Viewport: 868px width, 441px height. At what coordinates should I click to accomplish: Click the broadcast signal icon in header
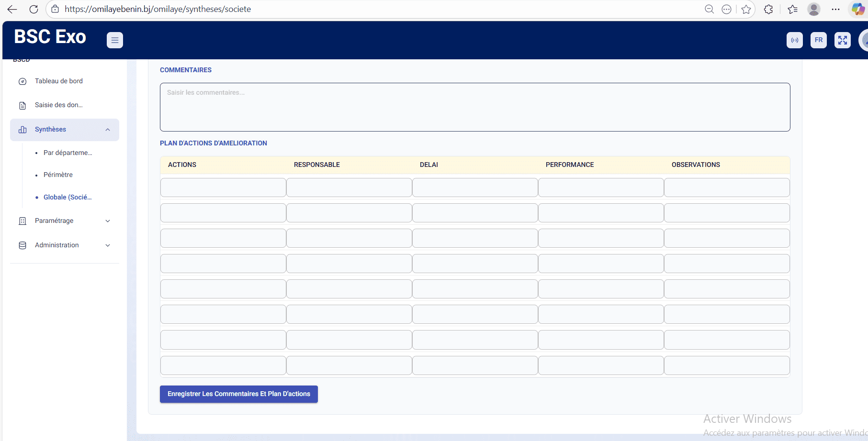795,40
